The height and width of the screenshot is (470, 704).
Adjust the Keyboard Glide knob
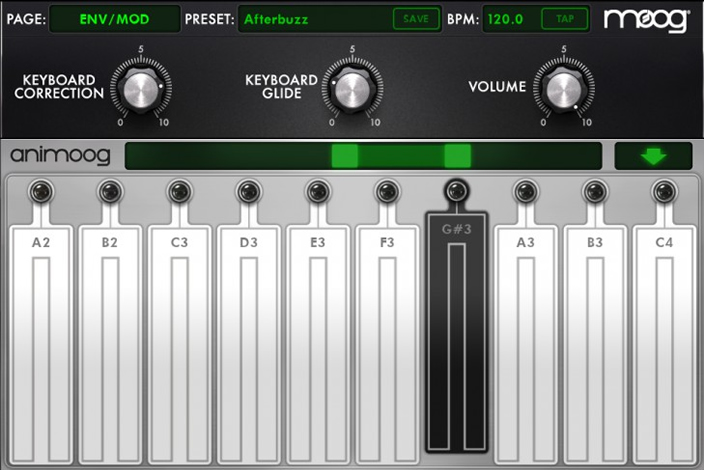(x=352, y=89)
